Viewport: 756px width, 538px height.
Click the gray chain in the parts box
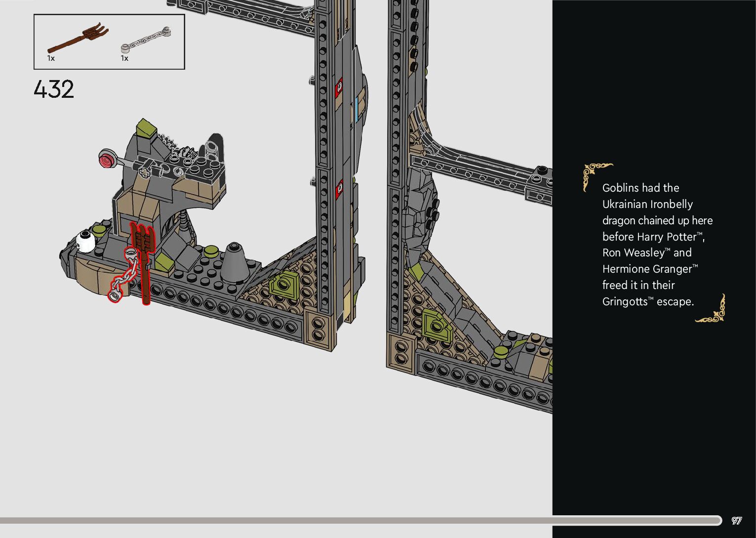tap(146, 40)
